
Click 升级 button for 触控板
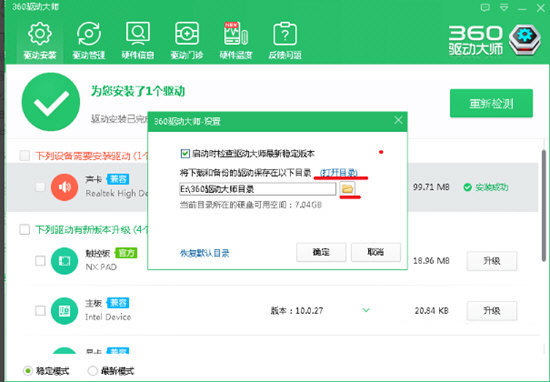pos(491,261)
